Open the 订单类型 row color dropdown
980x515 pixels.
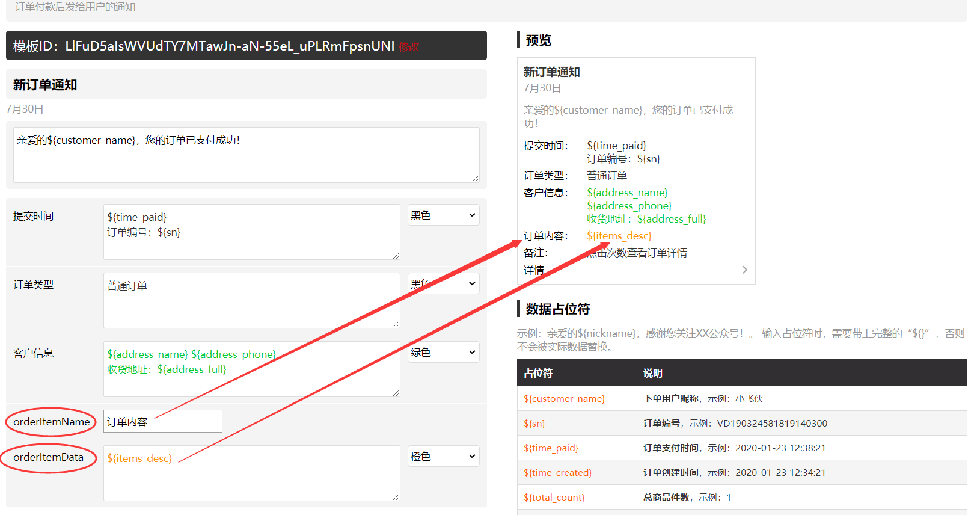click(x=443, y=283)
